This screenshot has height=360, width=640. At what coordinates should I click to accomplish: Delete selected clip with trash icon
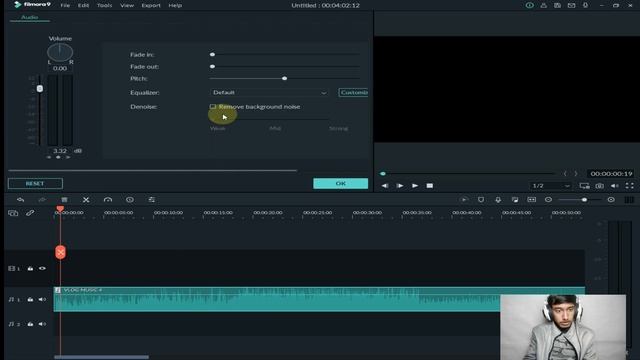tap(64, 200)
